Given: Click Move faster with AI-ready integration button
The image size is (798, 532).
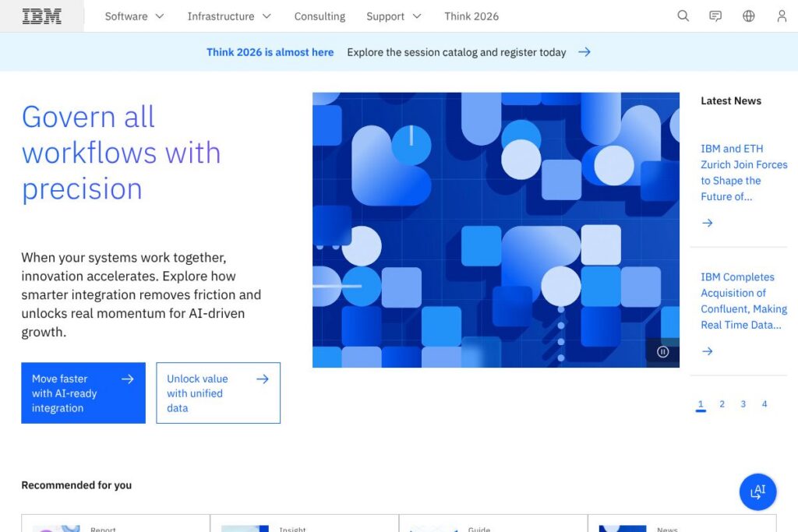Looking at the screenshot, I should tap(83, 393).
